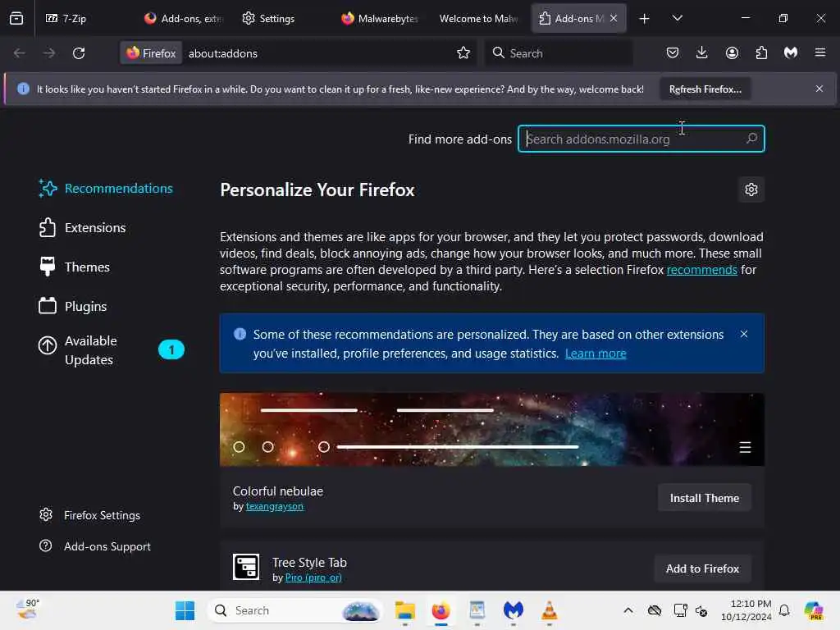The width and height of the screenshot is (840, 630).
Task: Click the Windows taskbar search box
Action: (295, 610)
